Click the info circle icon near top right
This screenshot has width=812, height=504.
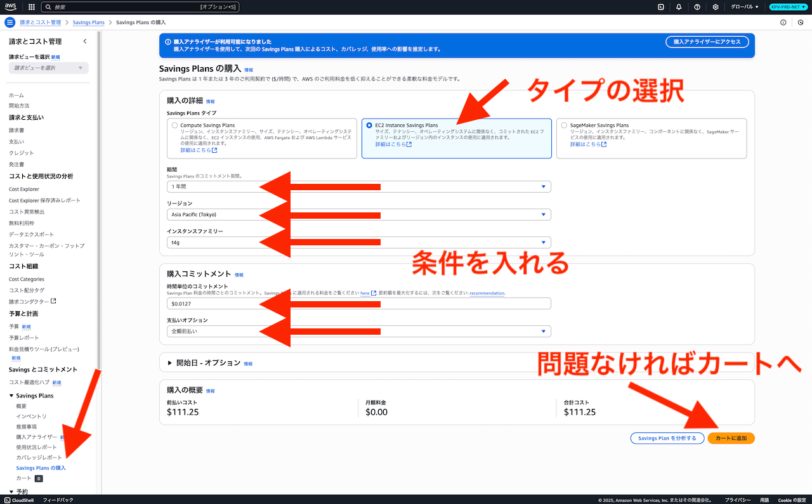[783, 22]
